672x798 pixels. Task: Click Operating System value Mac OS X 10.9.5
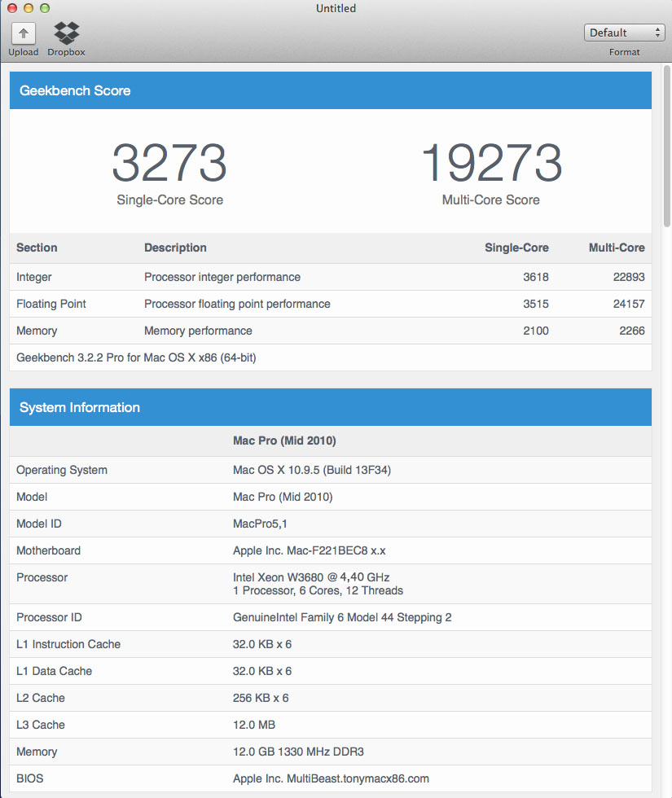tap(311, 471)
